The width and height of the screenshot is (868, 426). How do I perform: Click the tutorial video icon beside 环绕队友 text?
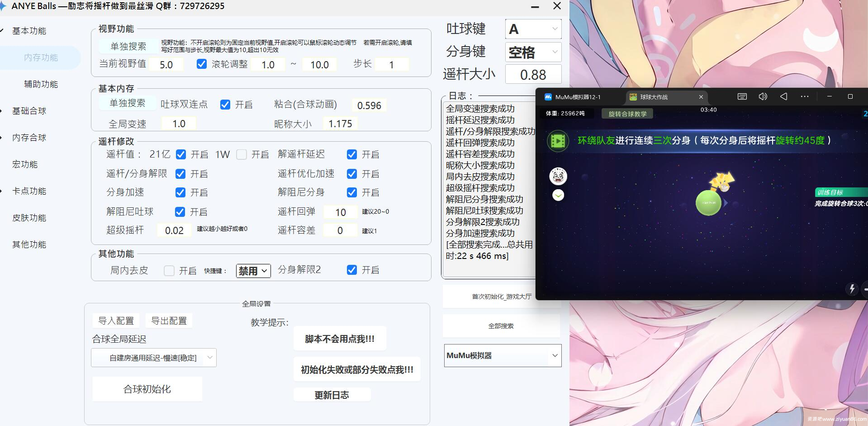click(x=558, y=141)
